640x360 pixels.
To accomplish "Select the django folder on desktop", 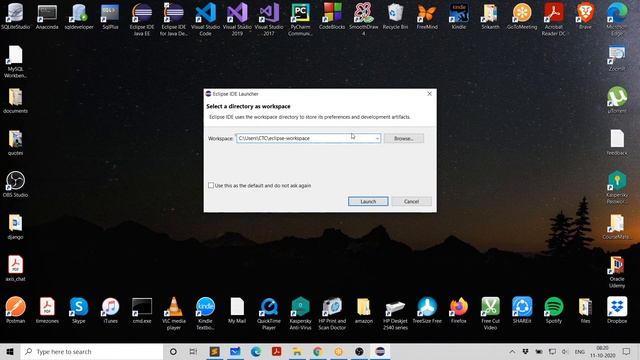I will pyautogui.click(x=16, y=227).
